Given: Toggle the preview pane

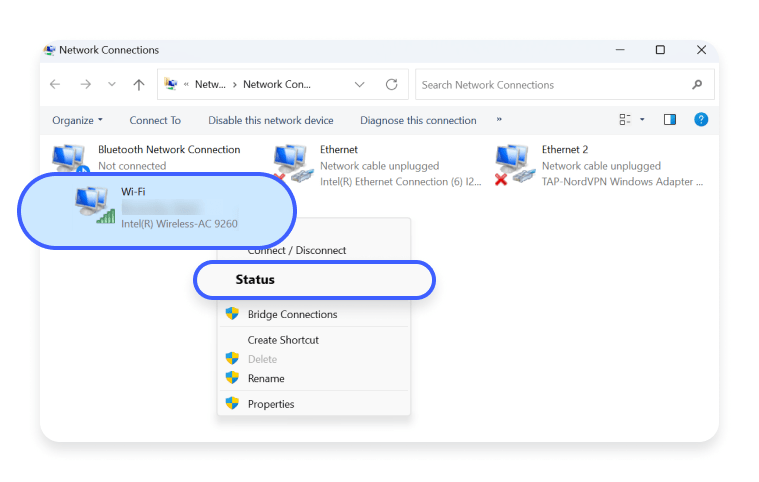Looking at the screenshot, I should point(670,120).
